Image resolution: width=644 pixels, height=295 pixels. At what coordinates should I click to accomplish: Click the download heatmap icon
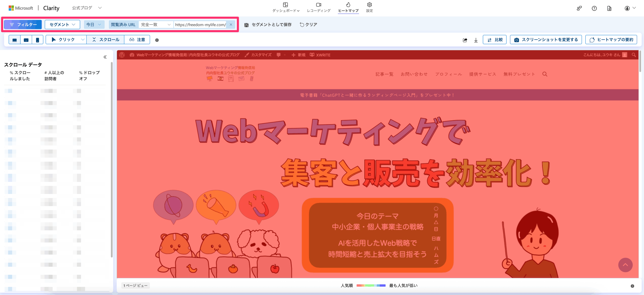(476, 40)
